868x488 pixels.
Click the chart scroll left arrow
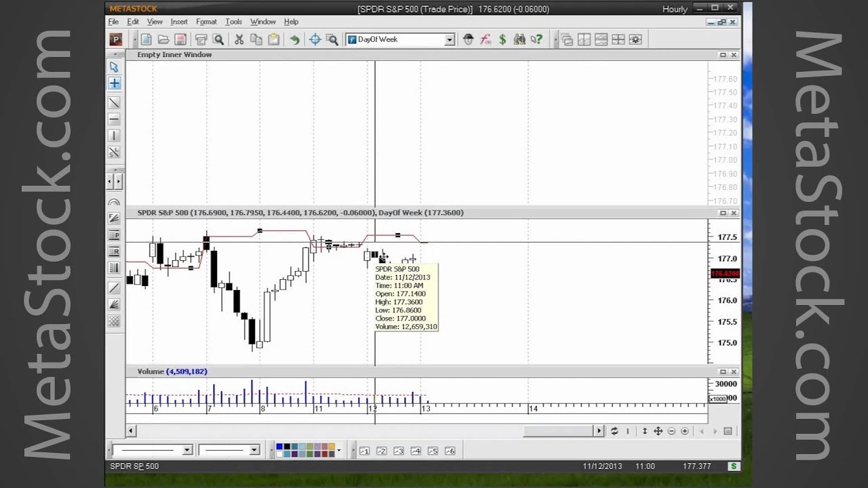point(130,431)
